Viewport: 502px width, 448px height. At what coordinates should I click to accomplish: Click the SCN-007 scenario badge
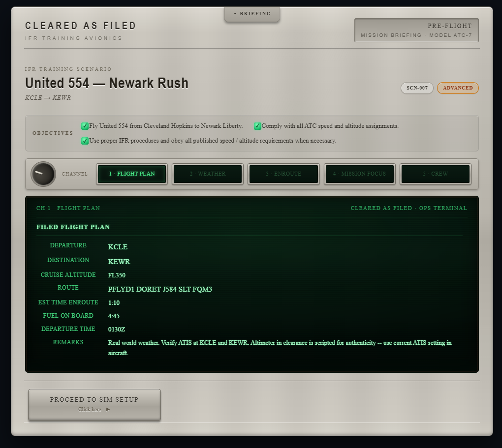417,88
